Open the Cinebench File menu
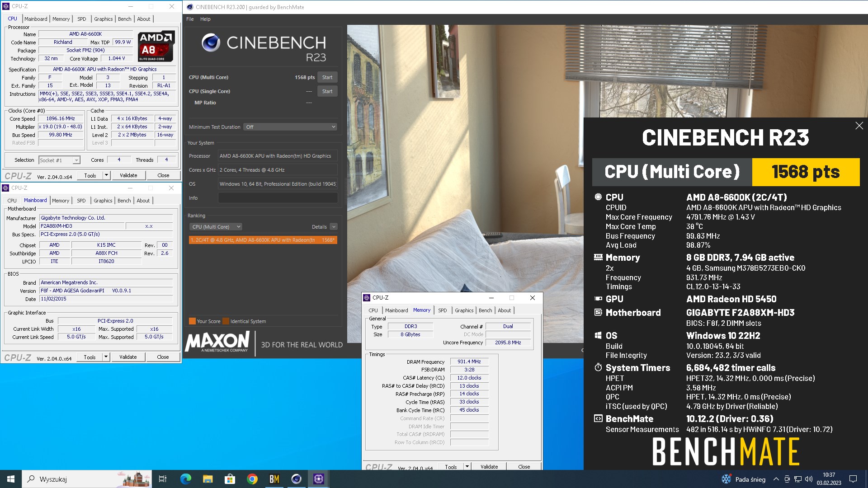The width and height of the screenshot is (868, 488). pyautogui.click(x=190, y=19)
